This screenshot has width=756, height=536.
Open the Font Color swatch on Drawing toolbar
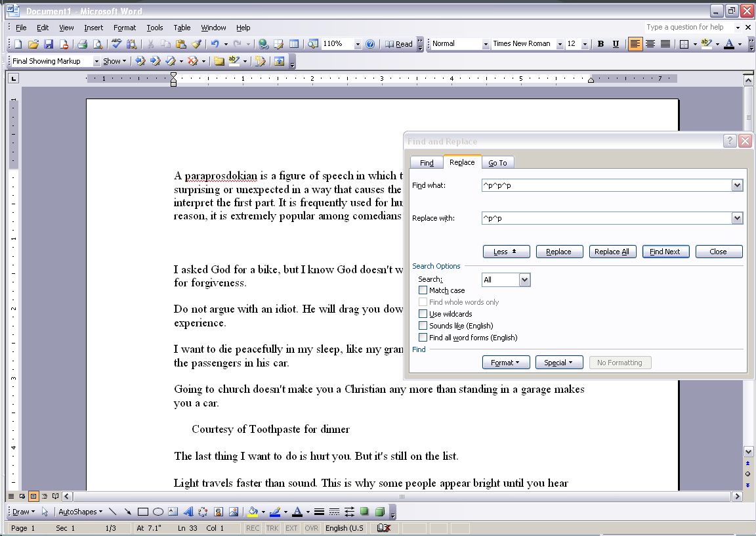pyautogui.click(x=297, y=511)
